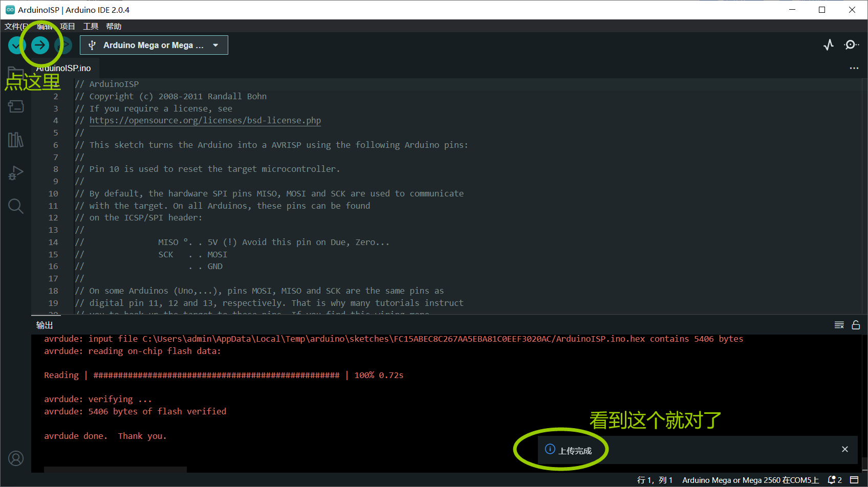Screen dimensions: 868x487
Task: Open the 项目 menu
Action: click(68, 27)
